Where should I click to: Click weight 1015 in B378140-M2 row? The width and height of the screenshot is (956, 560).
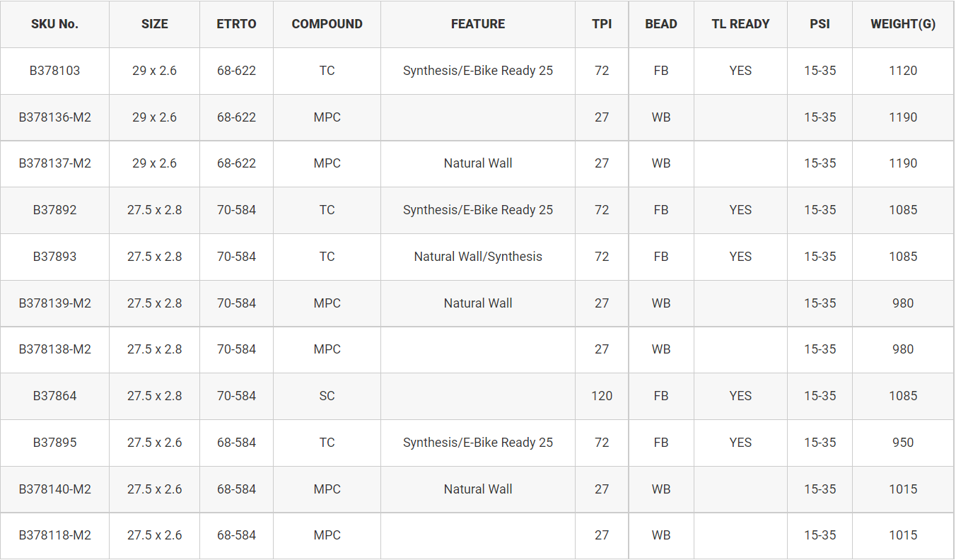coord(903,489)
